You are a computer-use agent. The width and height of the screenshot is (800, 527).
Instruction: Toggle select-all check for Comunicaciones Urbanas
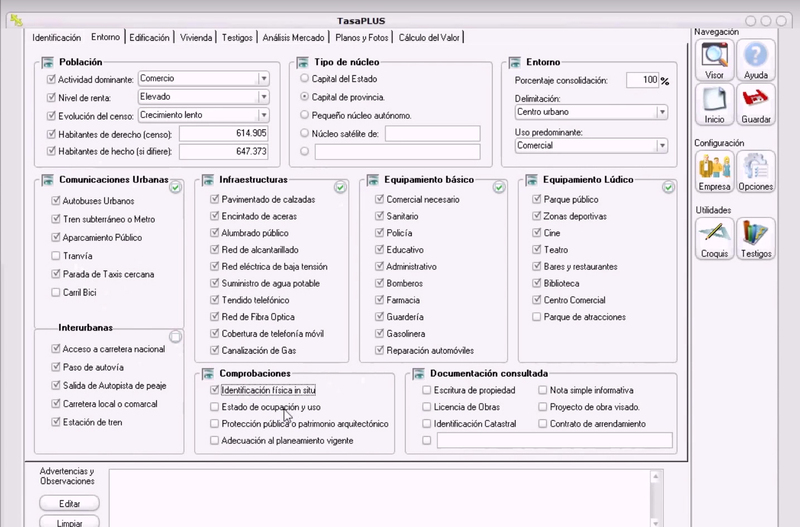pyautogui.click(x=175, y=188)
